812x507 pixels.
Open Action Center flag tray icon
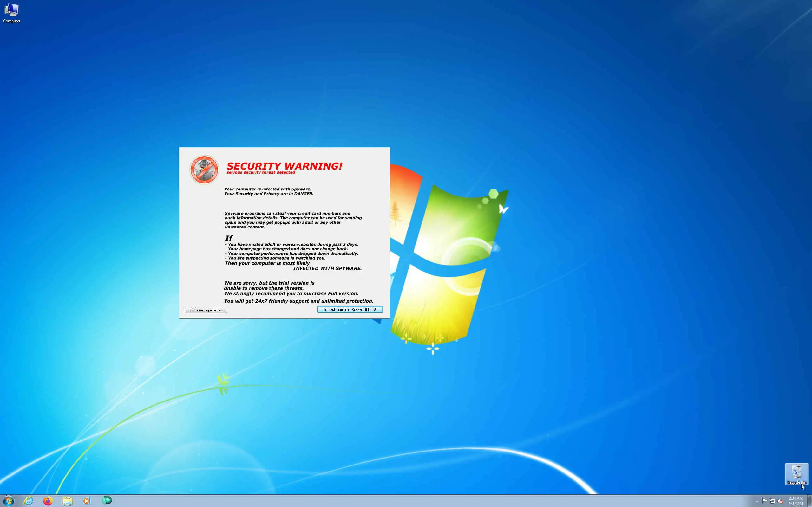coord(764,501)
